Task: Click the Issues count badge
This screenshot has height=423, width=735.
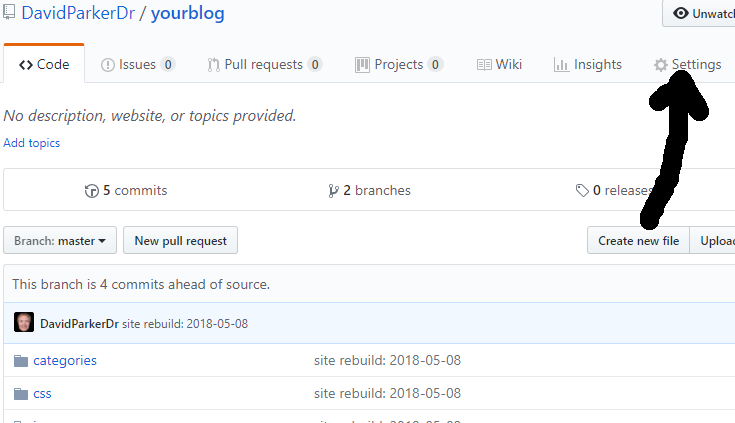Action: point(168,64)
